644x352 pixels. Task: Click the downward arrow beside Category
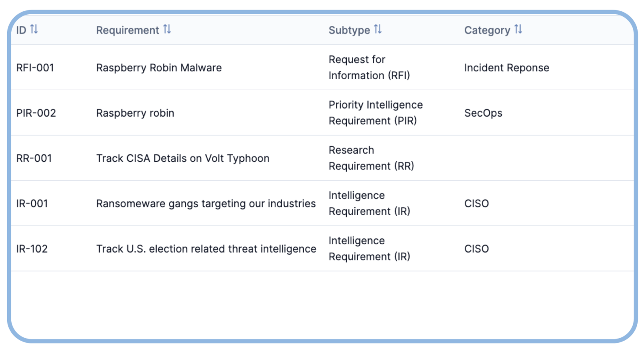[x=521, y=30]
